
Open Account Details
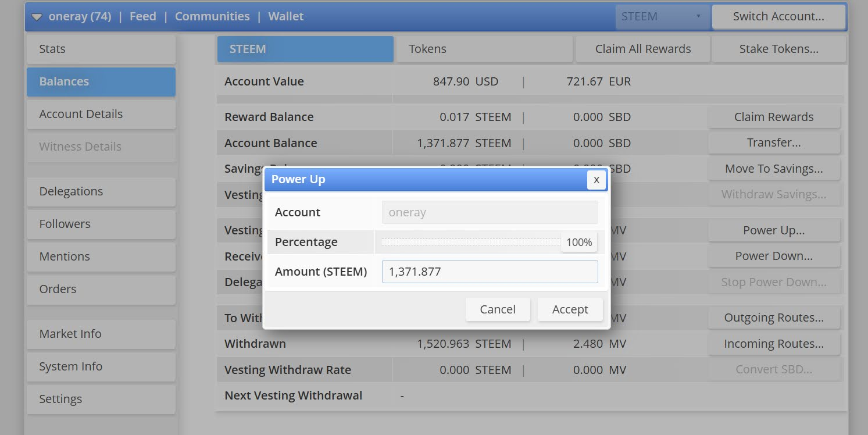click(101, 114)
